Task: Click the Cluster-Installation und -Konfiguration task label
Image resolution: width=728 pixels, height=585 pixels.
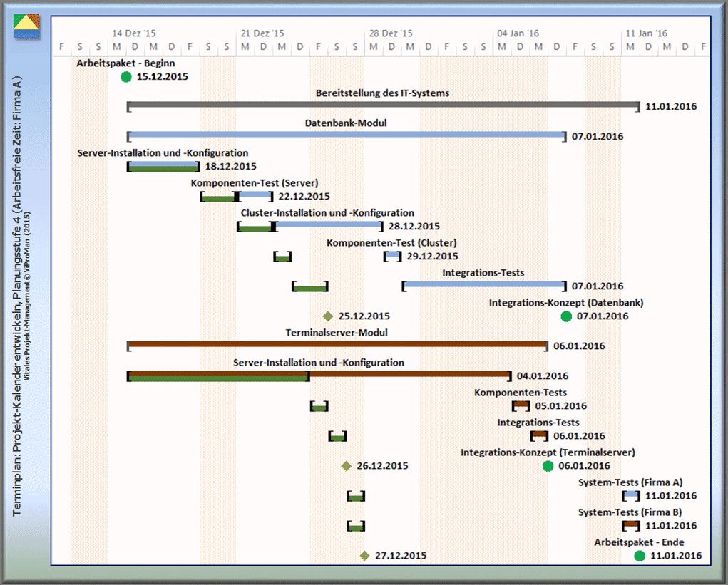Action: pos(327,213)
